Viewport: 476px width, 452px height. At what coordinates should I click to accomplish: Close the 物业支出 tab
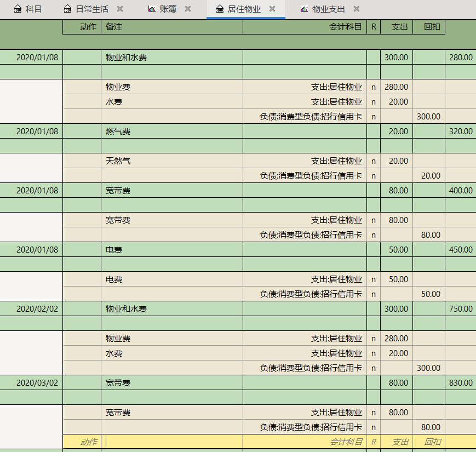357,9
